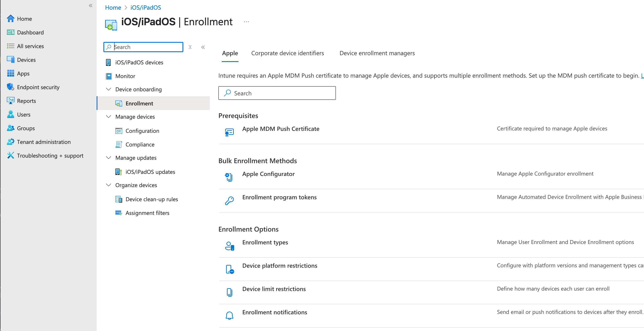Collapse the Device onboarding section
Screen dimensions: 644x331
tap(109, 89)
